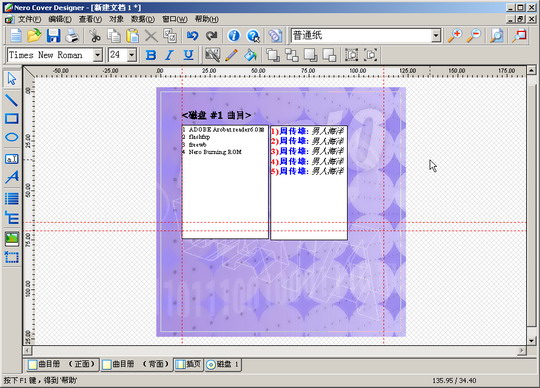Screen dimensions: 540x388
Task: Click the print icon
Action: [x=72, y=36]
